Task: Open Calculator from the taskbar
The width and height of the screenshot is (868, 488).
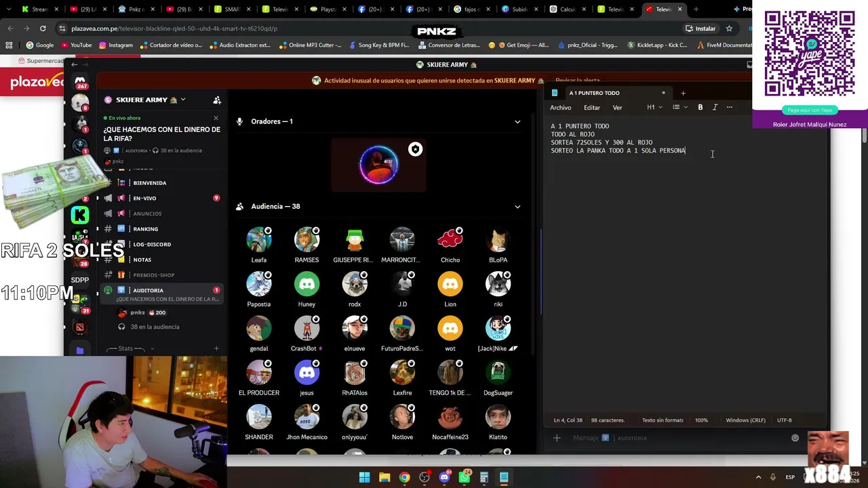Action: pyautogui.click(x=484, y=477)
